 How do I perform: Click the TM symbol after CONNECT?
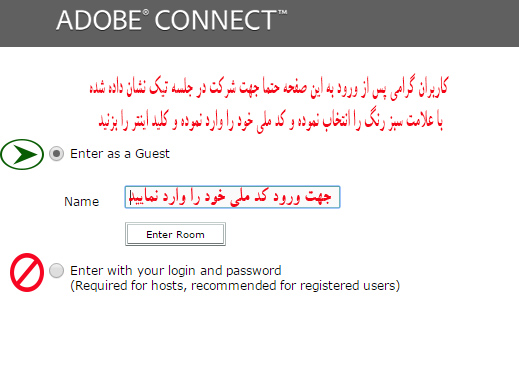pos(283,12)
